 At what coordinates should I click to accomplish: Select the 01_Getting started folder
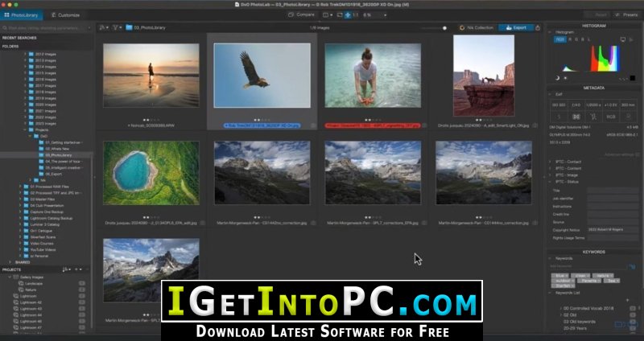[61, 142]
